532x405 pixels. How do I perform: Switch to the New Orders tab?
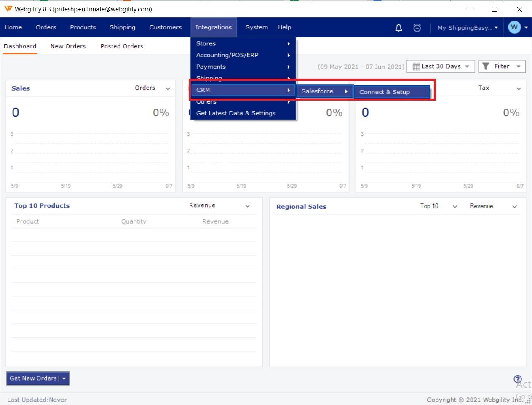68,46
